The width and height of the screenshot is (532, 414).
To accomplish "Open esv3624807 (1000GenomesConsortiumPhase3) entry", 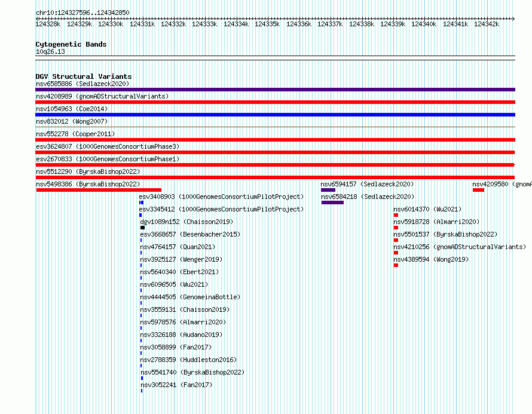I will (108, 146).
